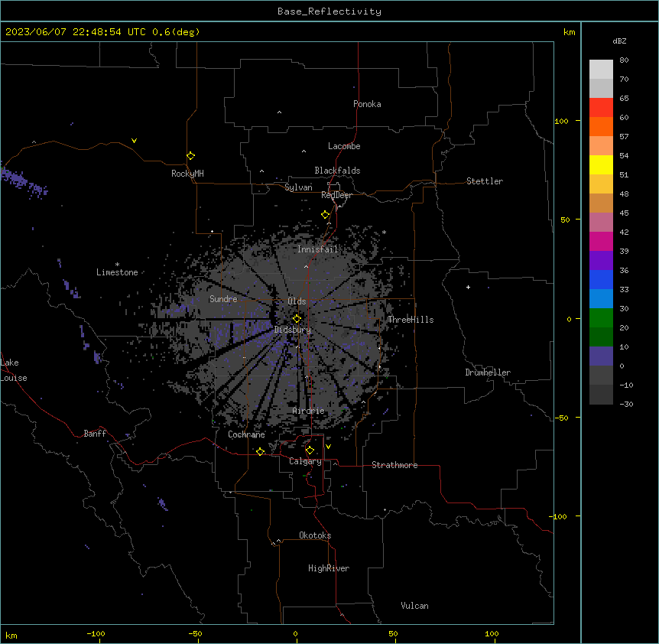Image resolution: width=659 pixels, height=644 pixels.
Task: Click the yellow diamond marker above RockyMH
Action: [x=191, y=156]
